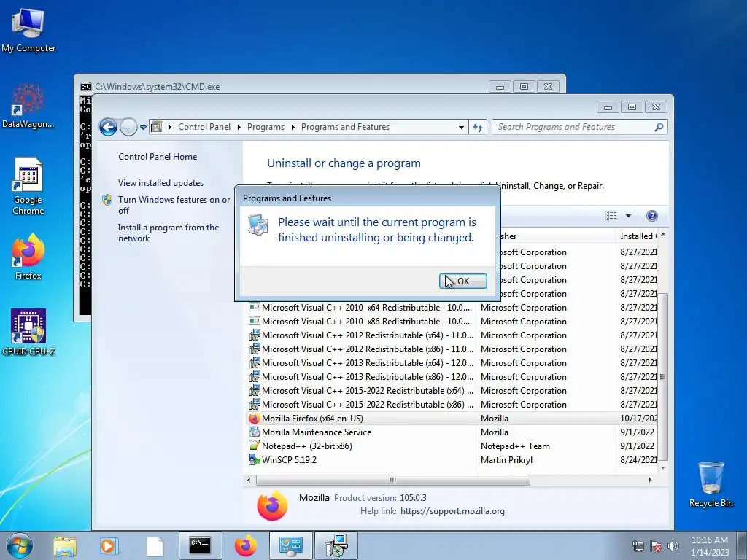
Task: Show the volume control in the system tray
Action: [673, 546]
